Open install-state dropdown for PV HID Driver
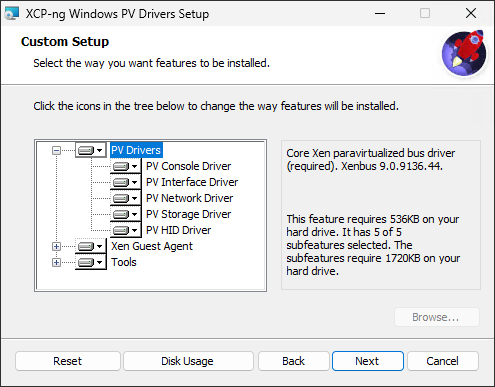Viewport: 495px width, 387px height. click(126, 230)
